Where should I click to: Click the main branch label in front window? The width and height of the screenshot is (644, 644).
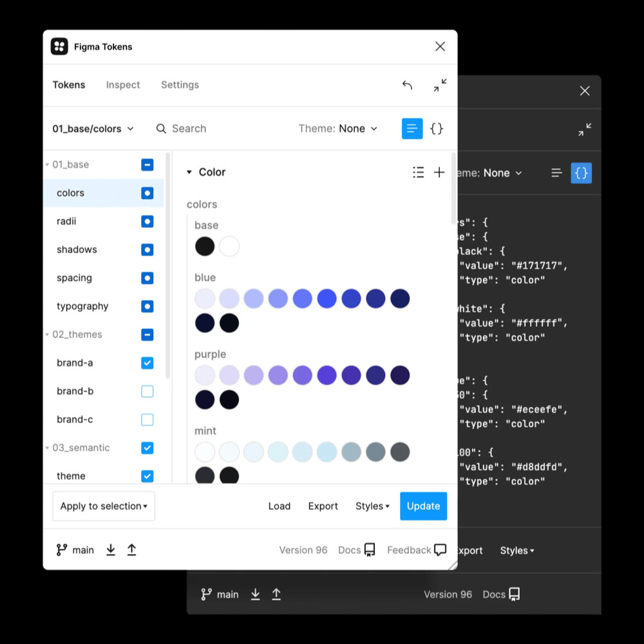[83, 550]
